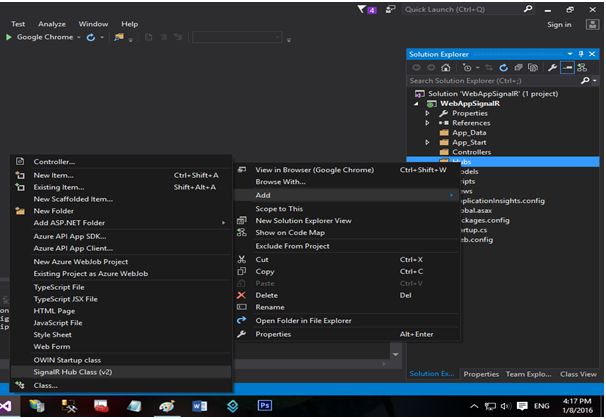Select the Controllers folder
The height and width of the screenshot is (419, 606).
coord(472,152)
